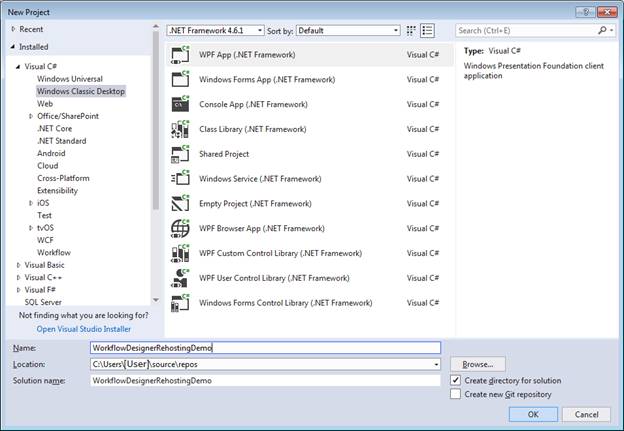Viewport: 624px width, 431px height.
Task: Expand the Visual Basic node
Action: coord(18,265)
